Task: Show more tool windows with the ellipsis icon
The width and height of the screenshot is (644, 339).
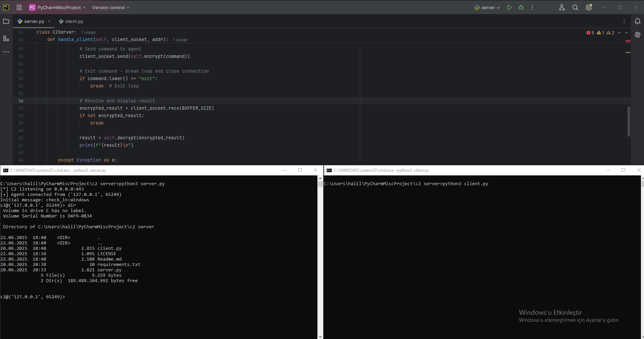Action: [x=6, y=52]
